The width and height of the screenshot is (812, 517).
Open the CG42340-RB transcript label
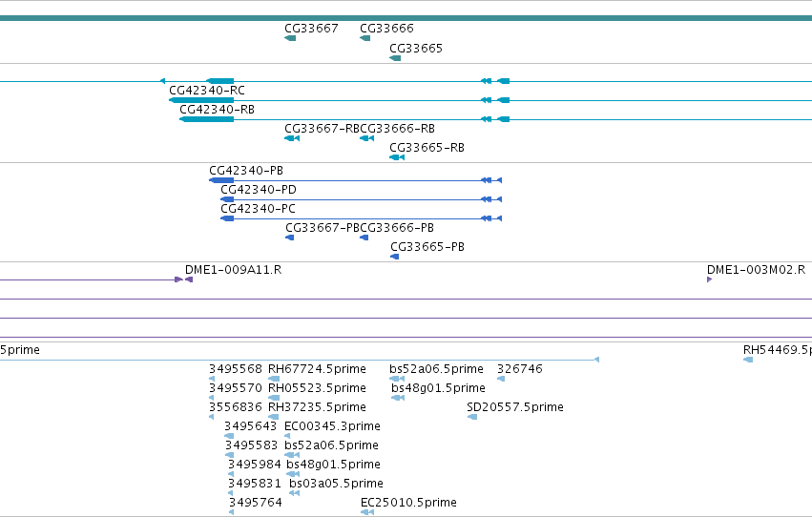pos(217,110)
